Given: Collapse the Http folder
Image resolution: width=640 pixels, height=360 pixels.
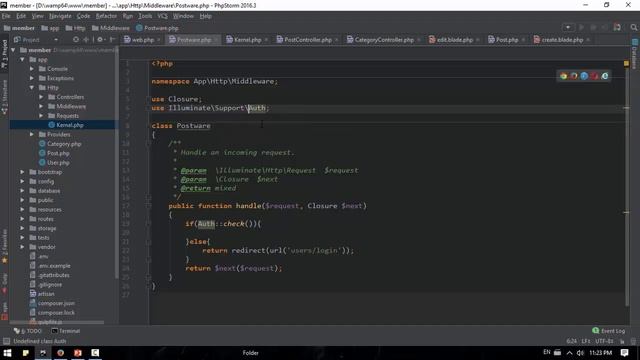Looking at the screenshot, I should coord(32,87).
